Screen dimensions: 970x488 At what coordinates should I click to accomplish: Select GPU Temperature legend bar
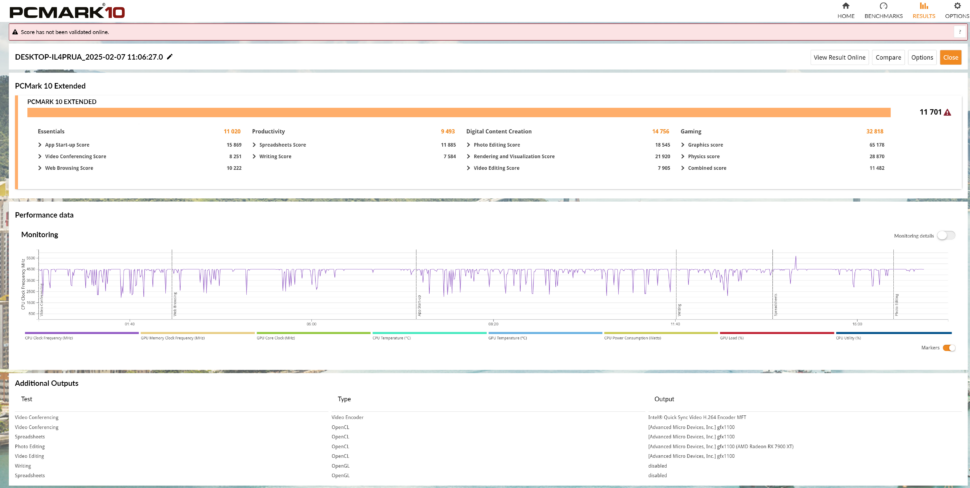click(545, 333)
